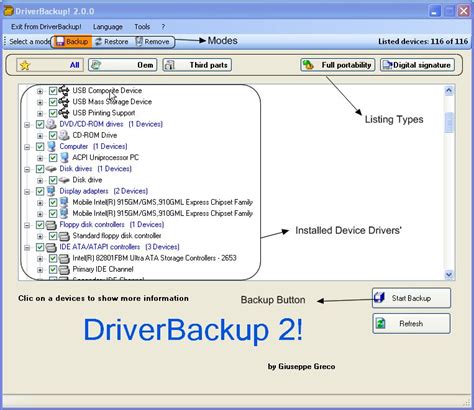
Task: Click the Start Backup button
Action: (x=411, y=298)
